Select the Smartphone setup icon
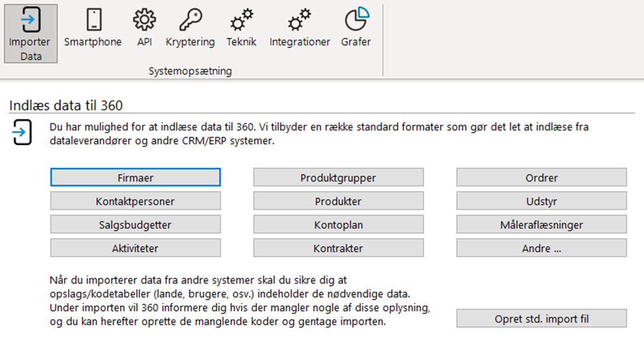This screenshot has height=351, width=644. [x=94, y=19]
